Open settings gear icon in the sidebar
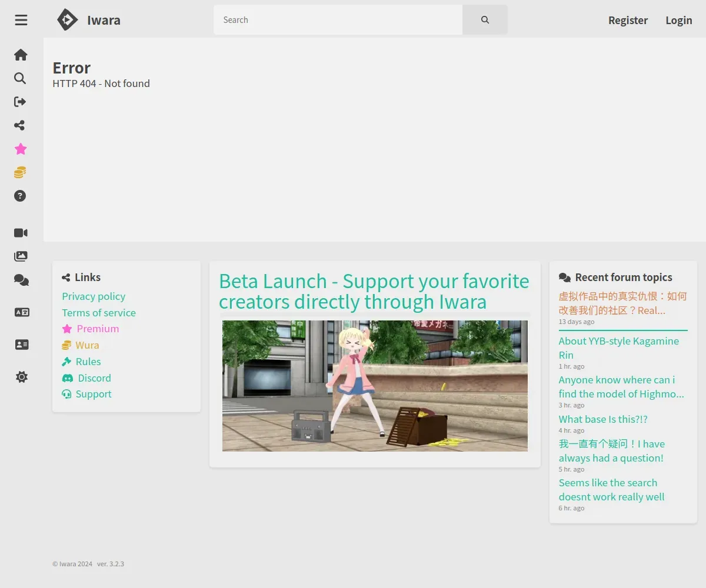 point(22,377)
